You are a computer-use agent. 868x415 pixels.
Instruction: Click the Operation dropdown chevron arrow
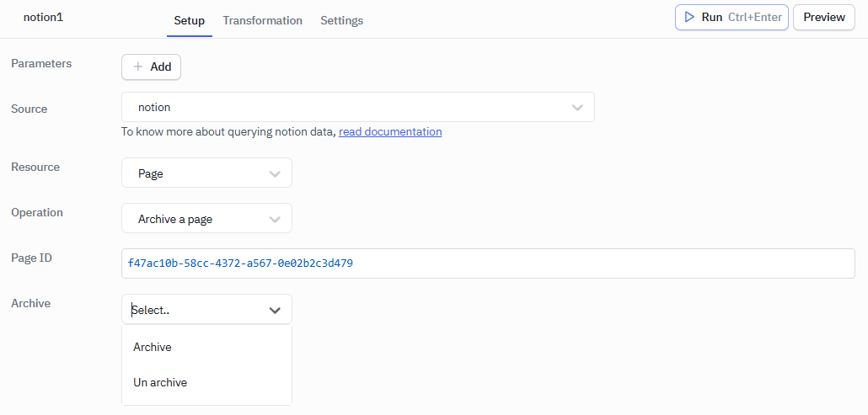click(275, 219)
